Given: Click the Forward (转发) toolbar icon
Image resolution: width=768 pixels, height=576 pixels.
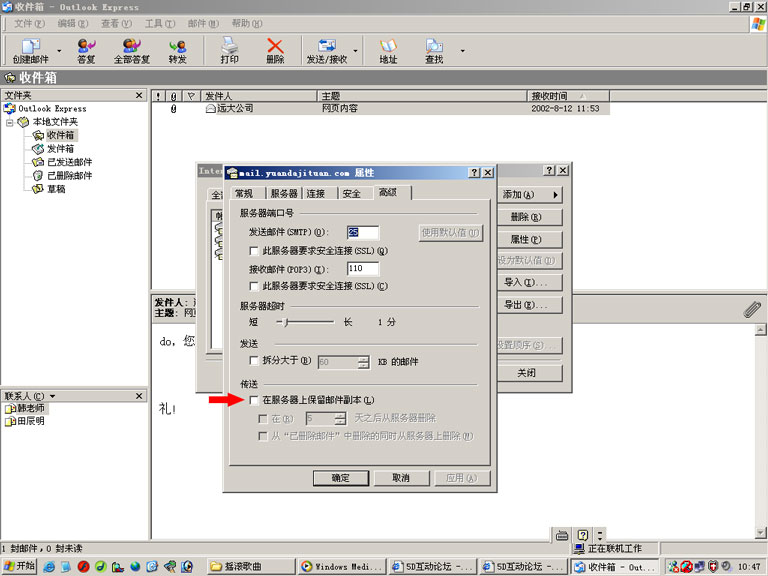Looking at the screenshot, I should (x=177, y=50).
